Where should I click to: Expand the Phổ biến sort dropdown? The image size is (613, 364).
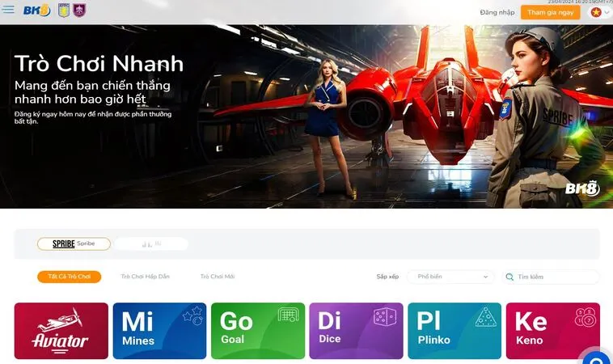coord(449,277)
